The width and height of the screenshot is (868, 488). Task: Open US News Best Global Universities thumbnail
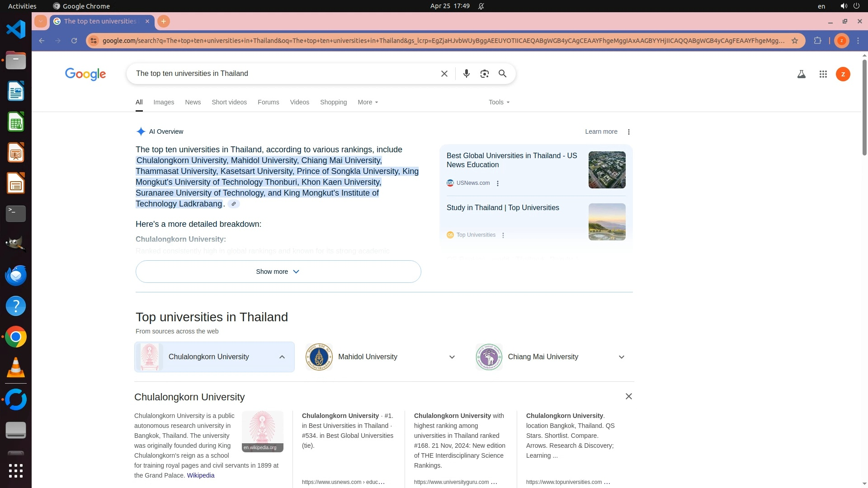pyautogui.click(x=607, y=170)
